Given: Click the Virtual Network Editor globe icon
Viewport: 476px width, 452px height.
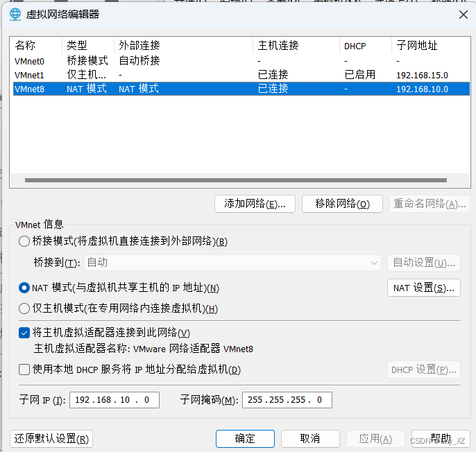Looking at the screenshot, I should (15, 15).
